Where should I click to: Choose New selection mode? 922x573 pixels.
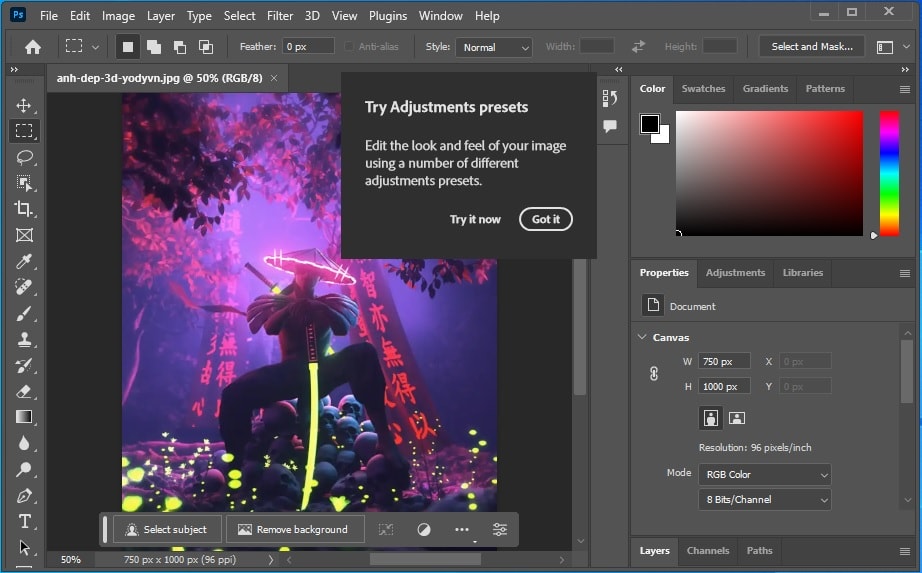point(128,47)
